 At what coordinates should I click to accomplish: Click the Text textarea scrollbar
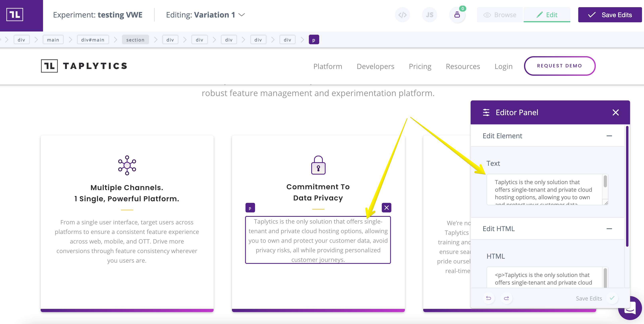point(605,181)
